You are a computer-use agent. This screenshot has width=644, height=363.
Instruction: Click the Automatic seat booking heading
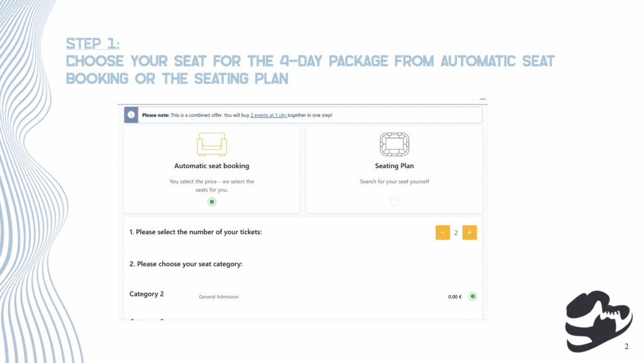tap(211, 166)
